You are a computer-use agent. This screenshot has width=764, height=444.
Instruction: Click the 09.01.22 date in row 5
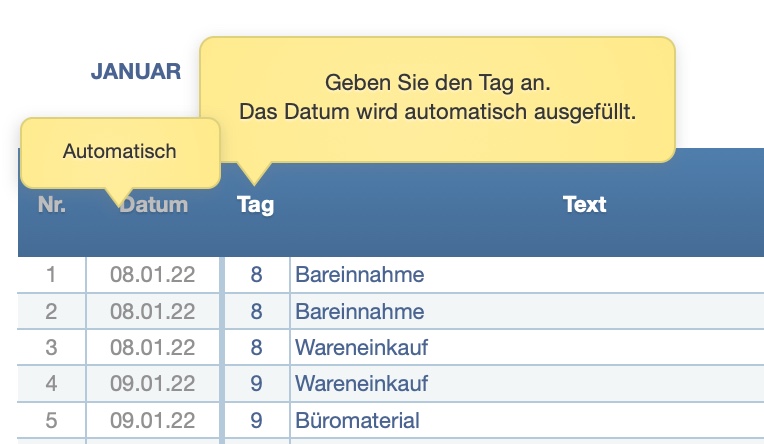[x=152, y=421]
